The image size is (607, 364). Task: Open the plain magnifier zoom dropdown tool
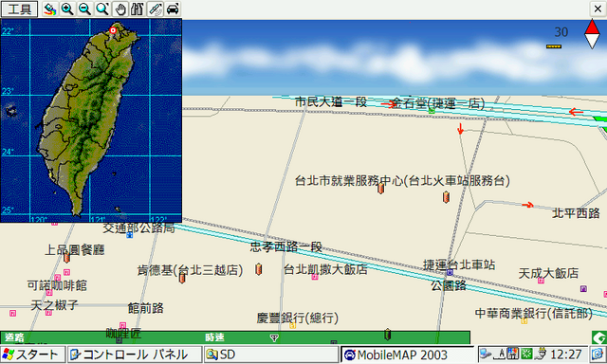(x=102, y=9)
